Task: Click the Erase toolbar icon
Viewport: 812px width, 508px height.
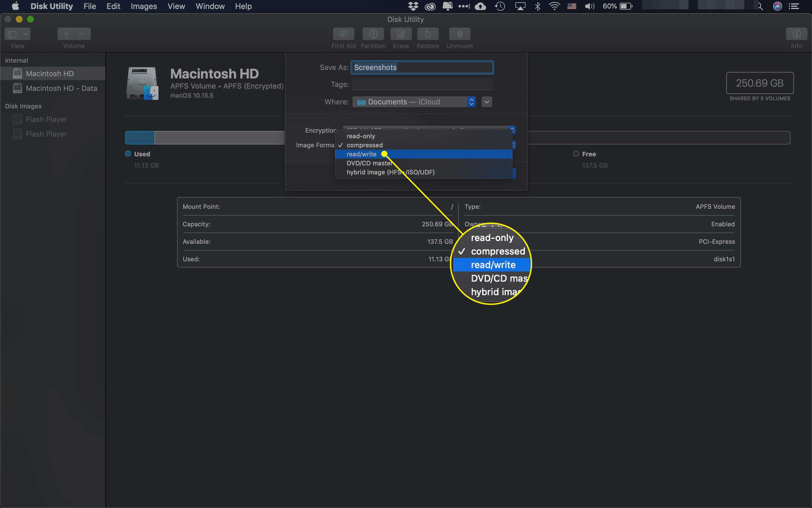Action: click(401, 34)
